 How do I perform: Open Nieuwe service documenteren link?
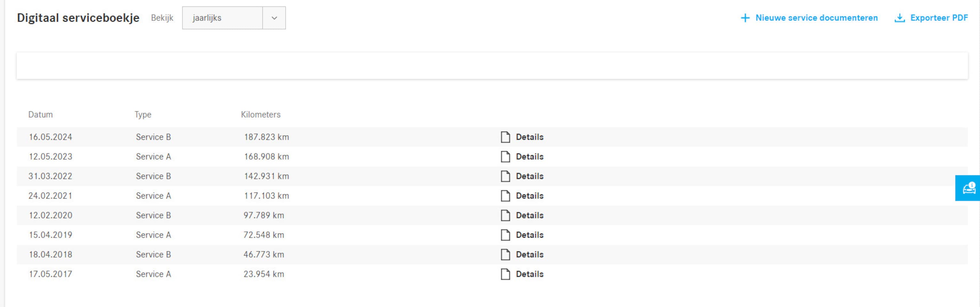point(816,18)
